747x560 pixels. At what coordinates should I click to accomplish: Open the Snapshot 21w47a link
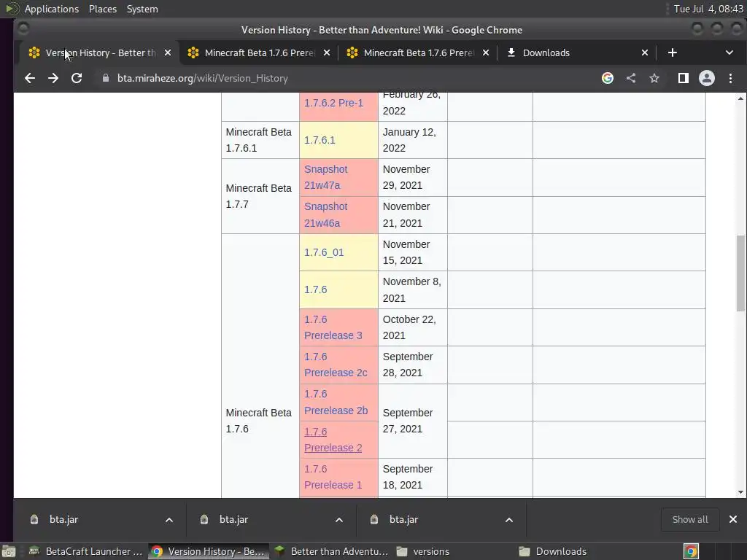pos(326,177)
